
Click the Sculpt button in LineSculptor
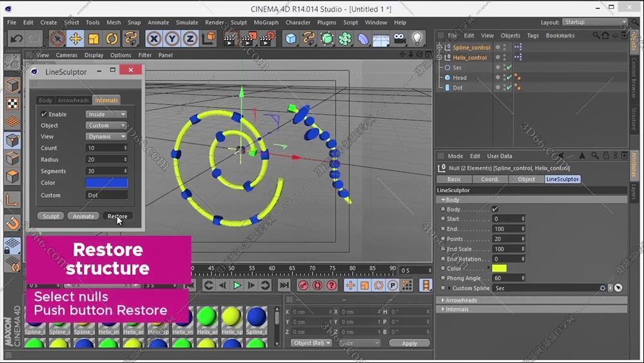(51, 216)
